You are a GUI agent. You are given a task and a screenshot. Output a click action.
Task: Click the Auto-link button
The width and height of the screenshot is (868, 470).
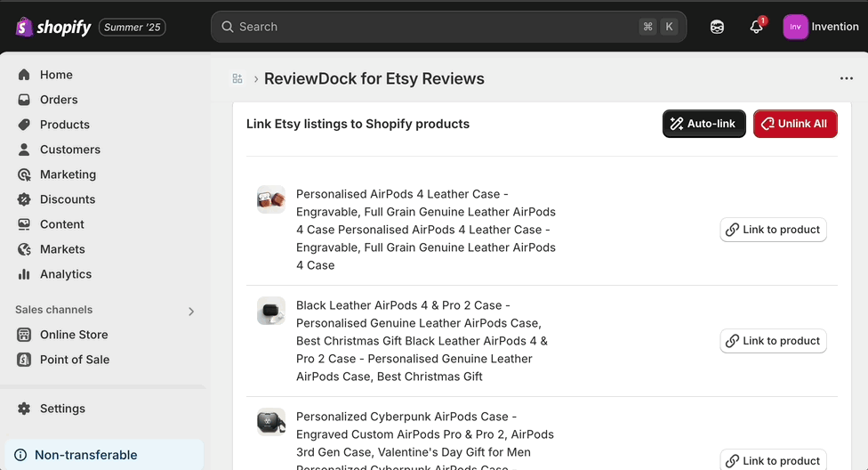(703, 124)
